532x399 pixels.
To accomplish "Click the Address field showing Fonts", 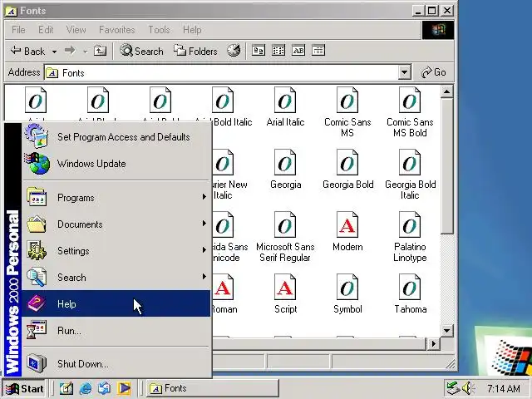I will click(x=221, y=72).
